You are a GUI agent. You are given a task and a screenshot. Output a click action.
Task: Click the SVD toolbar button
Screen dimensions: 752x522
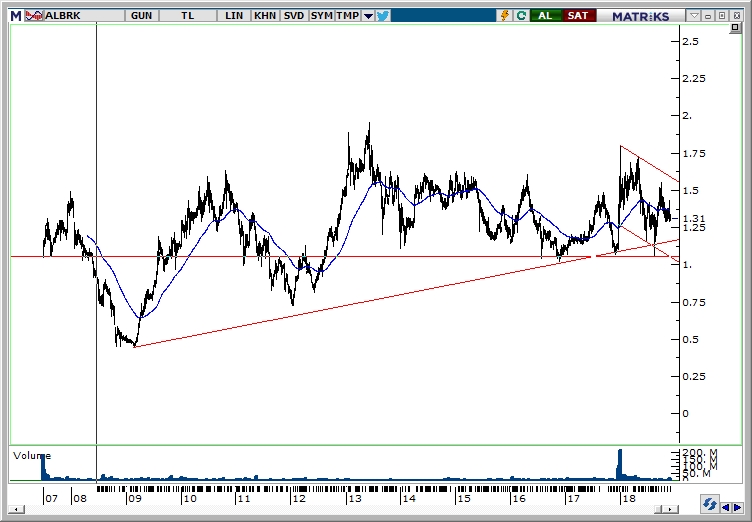294,16
